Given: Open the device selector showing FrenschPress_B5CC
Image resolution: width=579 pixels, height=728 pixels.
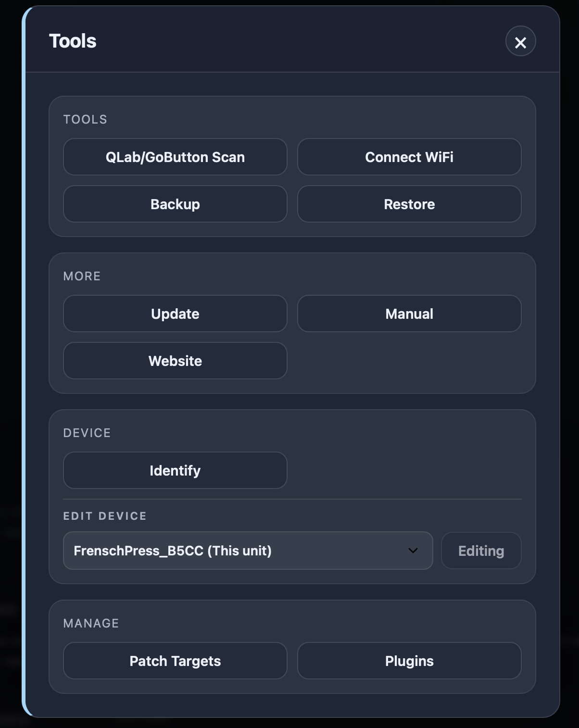Looking at the screenshot, I should click(x=248, y=551).
